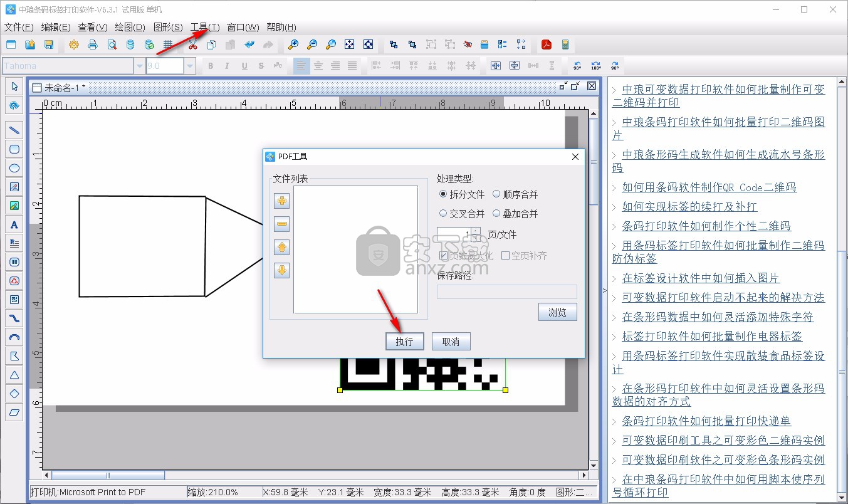The image size is (848, 504).
Task: Click the 浏览 browse button
Action: point(558,312)
